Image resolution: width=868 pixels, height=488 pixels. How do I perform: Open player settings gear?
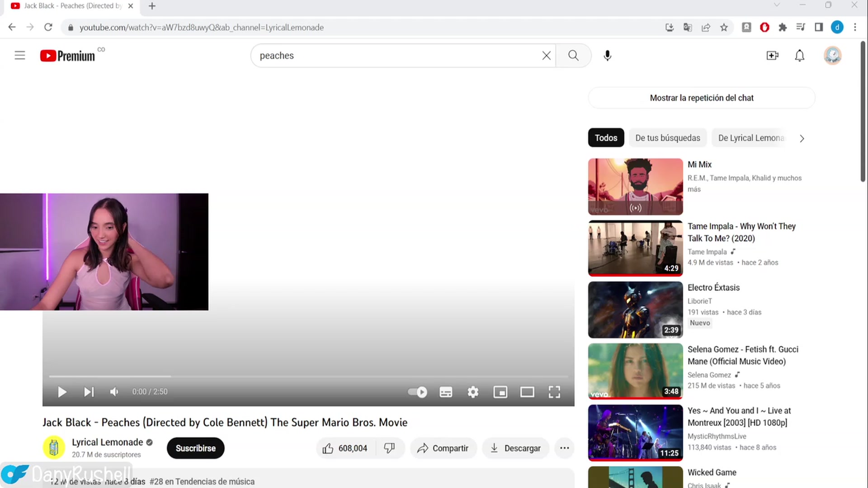pyautogui.click(x=473, y=392)
